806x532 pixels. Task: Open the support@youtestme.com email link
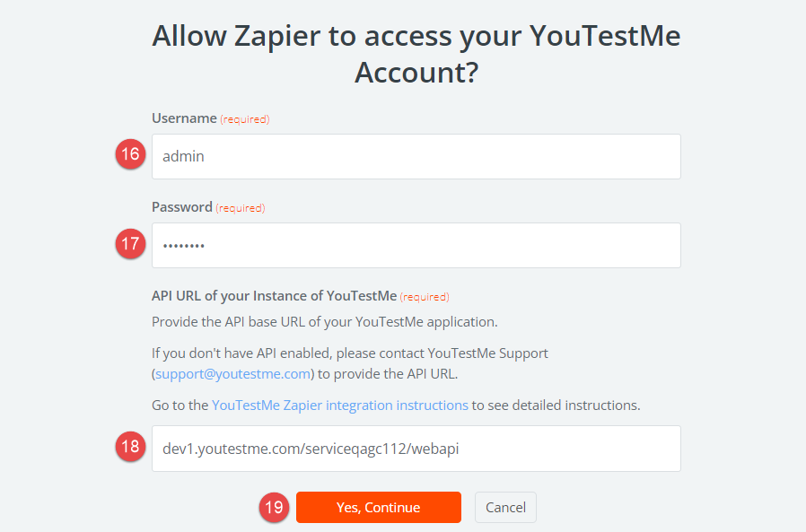233,373
